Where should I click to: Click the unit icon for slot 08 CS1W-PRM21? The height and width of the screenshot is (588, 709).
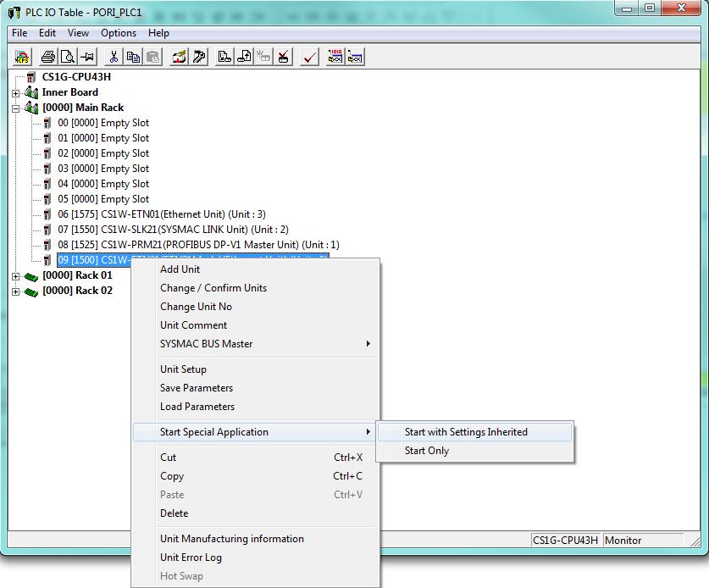pos(47,245)
